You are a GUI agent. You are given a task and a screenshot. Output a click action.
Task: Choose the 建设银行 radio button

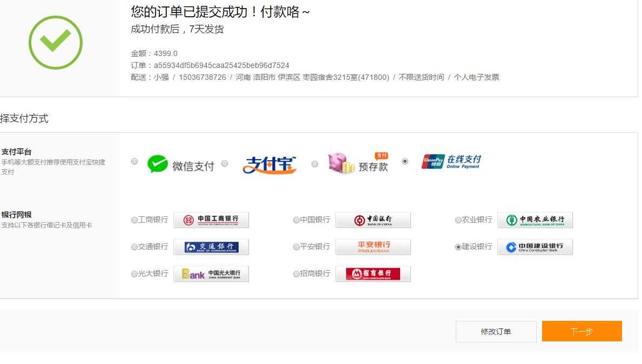(458, 247)
